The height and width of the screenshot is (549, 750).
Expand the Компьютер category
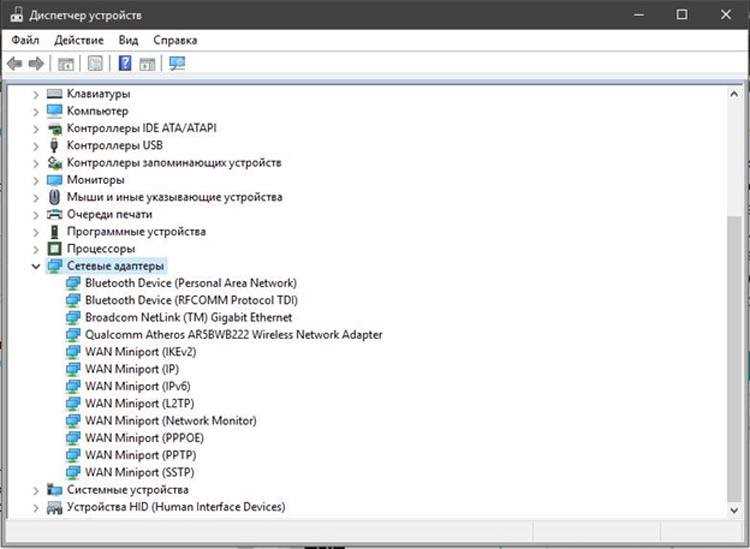[x=36, y=111]
